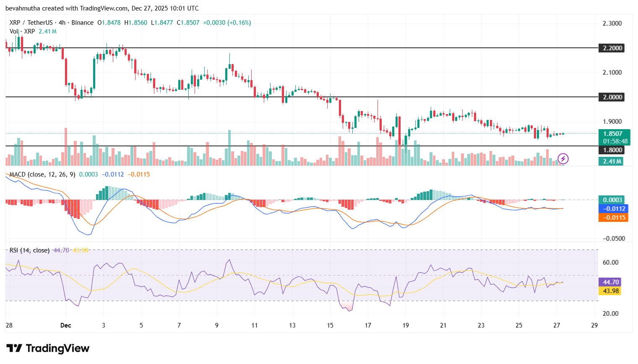The height and width of the screenshot is (364, 638).
Task: Click the orange MACD signal badge -0.0115
Action: coord(612,218)
